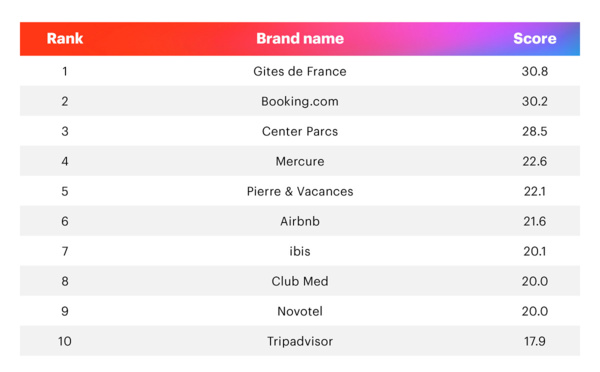Select the Club Med row name

300,281
